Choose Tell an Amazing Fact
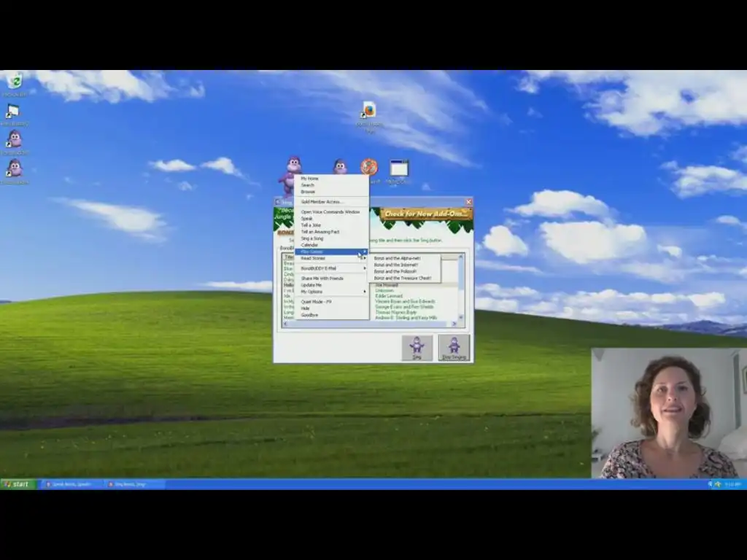Viewport: 747px width, 560px height. coord(332,232)
